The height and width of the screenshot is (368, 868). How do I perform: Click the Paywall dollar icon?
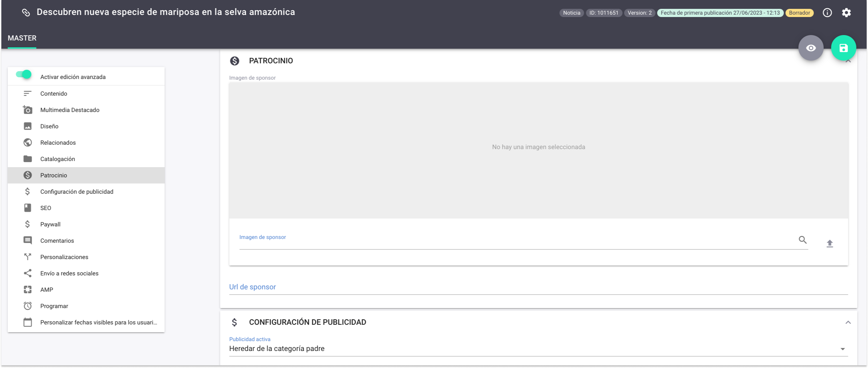[28, 224]
